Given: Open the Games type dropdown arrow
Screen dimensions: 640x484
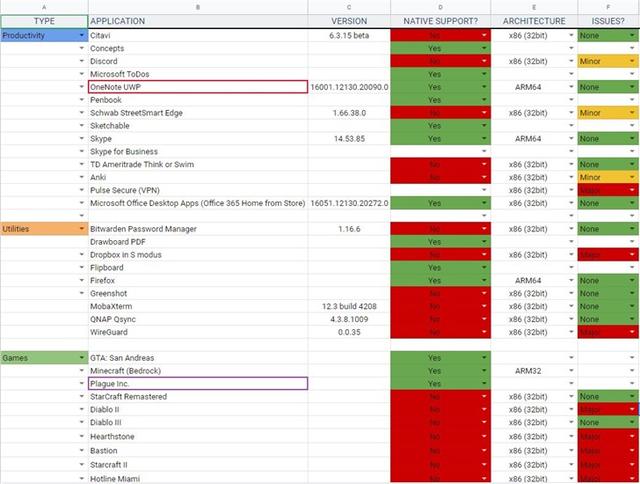Looking at the screenshot, I should (x=82, y=358).
